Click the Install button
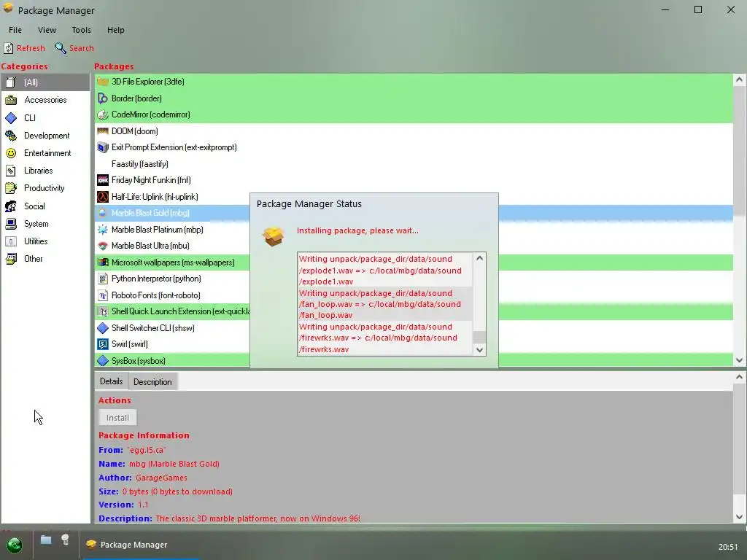 (117, 418)
